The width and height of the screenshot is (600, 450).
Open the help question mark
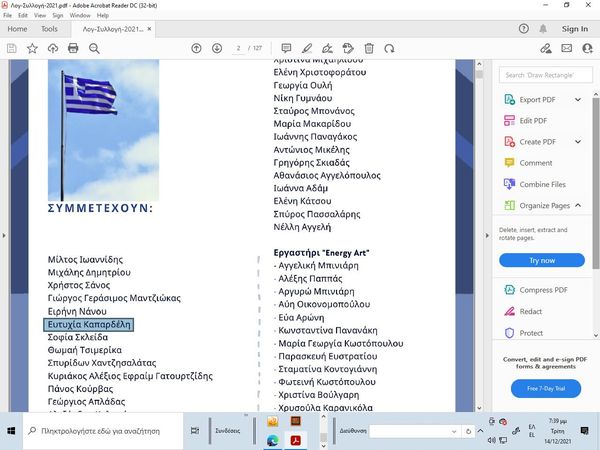pos(524,29)
